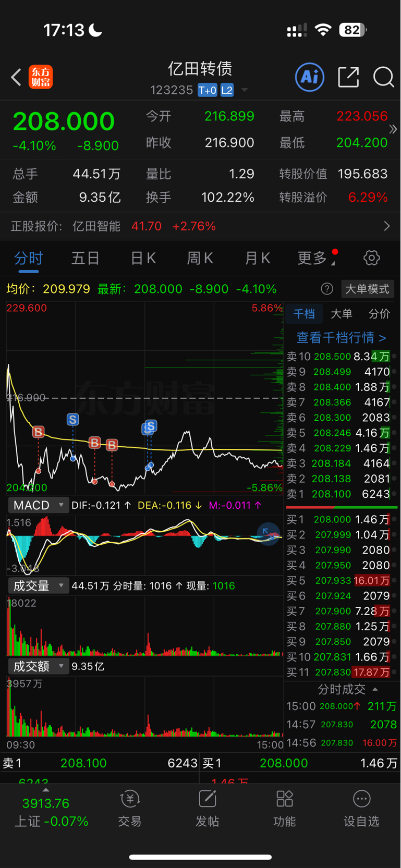This screenshot has width=401, height=868.
Task: Select the 卖1 208.100 order book row
Action: tap(341, 494)
